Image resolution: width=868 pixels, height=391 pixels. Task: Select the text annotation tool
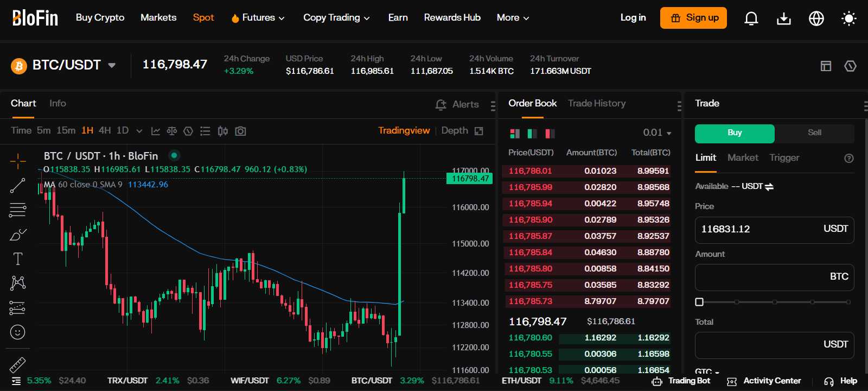[x=17, y=259]
